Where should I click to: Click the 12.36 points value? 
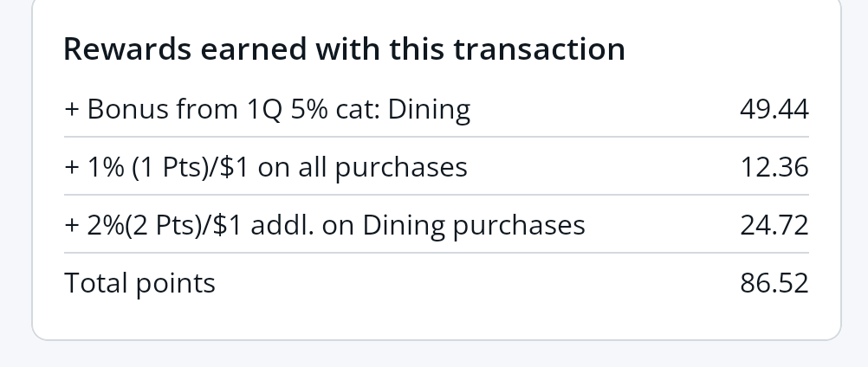774,167
